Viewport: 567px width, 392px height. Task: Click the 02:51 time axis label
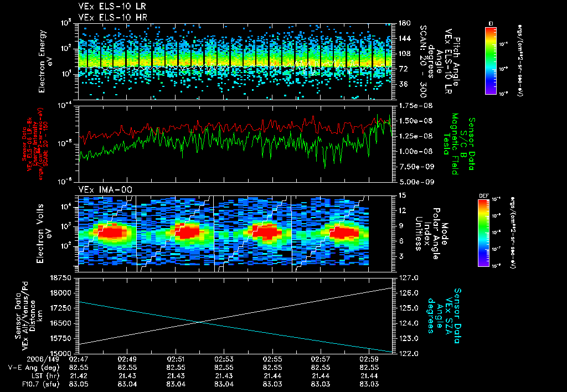(176, 360)
